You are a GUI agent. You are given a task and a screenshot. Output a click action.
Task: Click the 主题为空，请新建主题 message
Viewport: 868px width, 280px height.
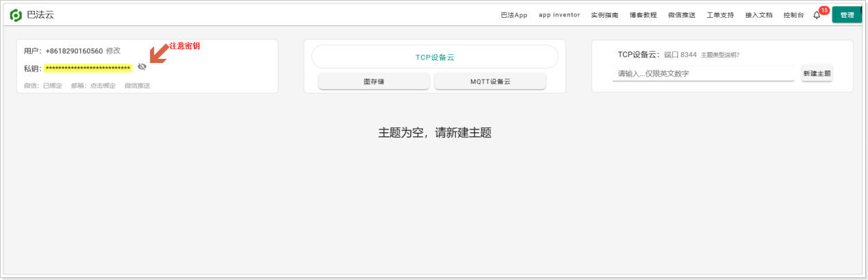tap(435, 132)
